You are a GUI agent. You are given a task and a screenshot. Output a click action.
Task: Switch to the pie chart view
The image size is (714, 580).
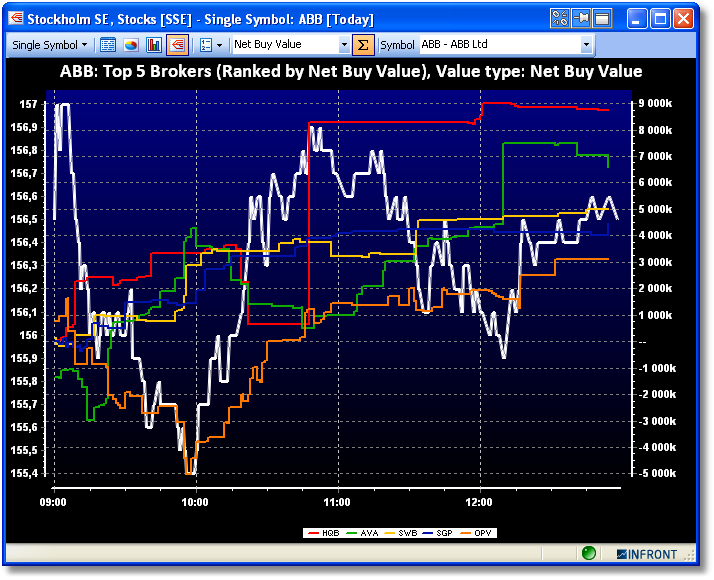point(131,45)
